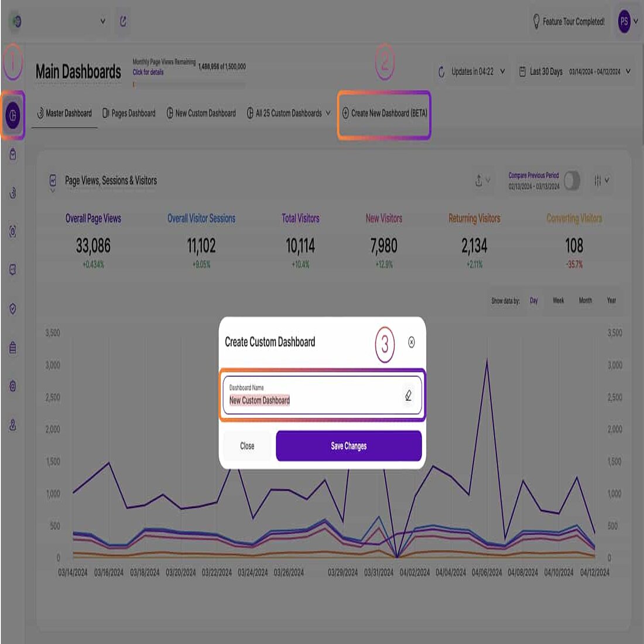This screenshot has height=644, width=644.
Task: Click the refresh icon next to Updates timer
Action: point(441,71)
